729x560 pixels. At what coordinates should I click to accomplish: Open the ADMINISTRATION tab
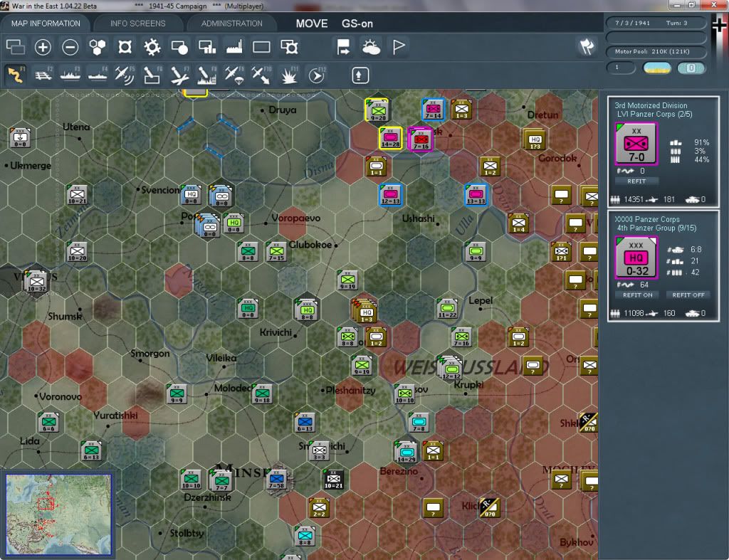231,23
